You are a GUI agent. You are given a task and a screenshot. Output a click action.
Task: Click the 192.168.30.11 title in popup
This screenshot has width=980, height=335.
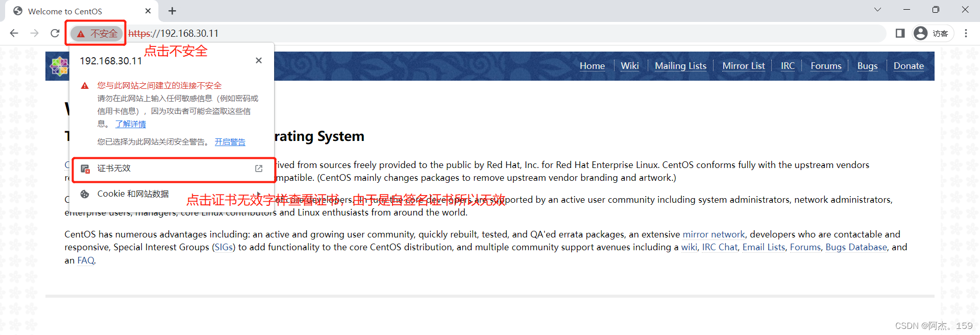click(111, 61)
